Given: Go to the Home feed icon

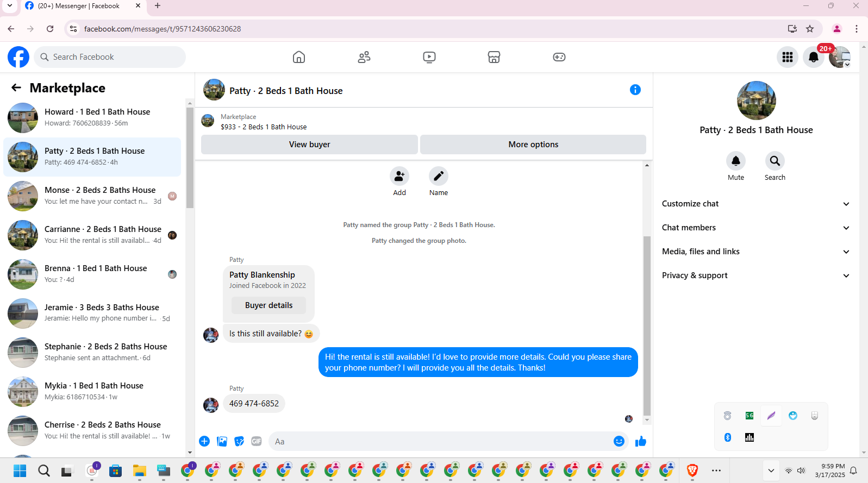Looking at the screenshot, I should click(x=299, y=57).
